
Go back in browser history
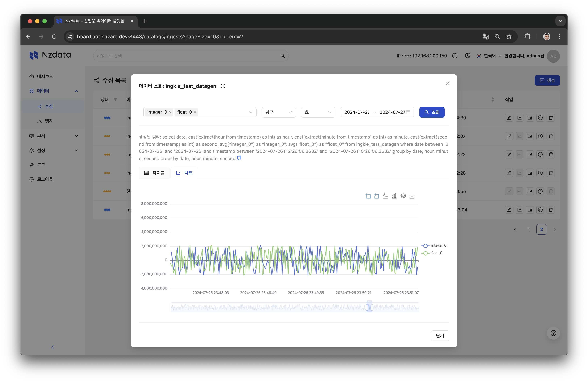coord(28,37)
